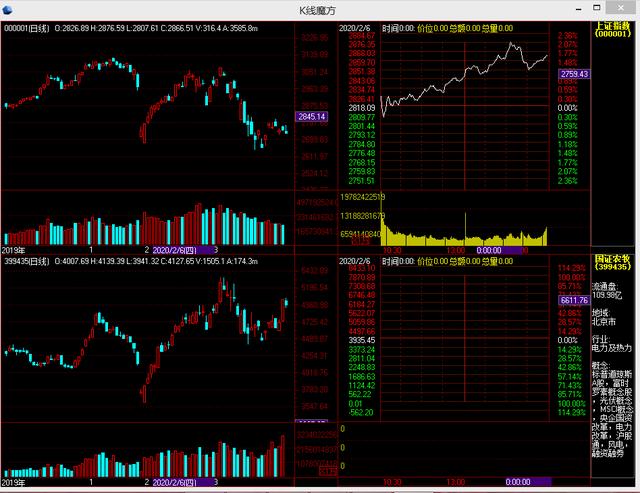The height and width of the screenshot is (493, 640).
Task: Click the 13188281679 volume scale value
Action: (362, 215)
